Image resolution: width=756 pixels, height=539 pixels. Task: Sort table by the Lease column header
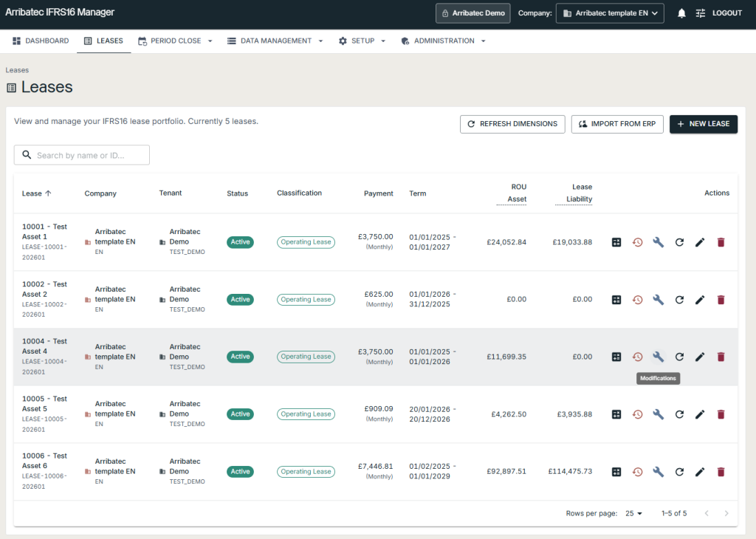click(x=37, y=193)
